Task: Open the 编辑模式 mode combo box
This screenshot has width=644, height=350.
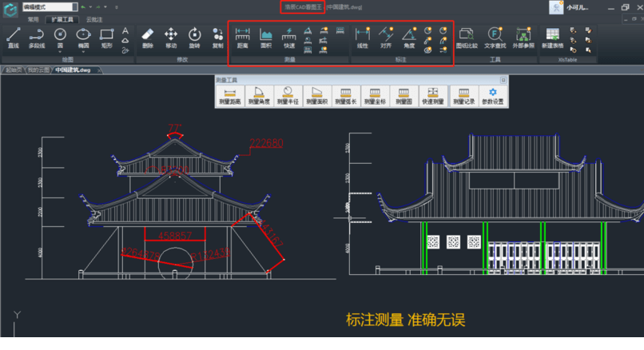Action: [x=51, y=6]
